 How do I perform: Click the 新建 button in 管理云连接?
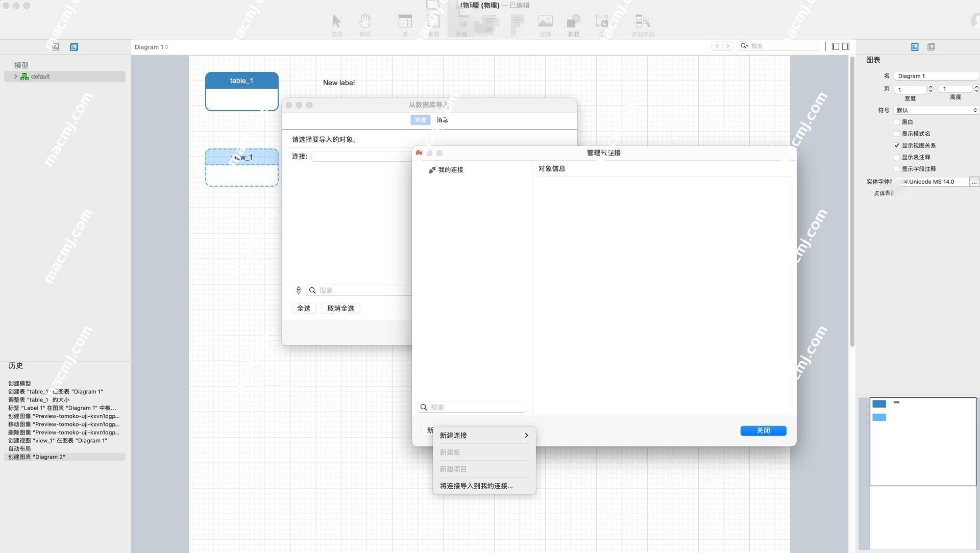(429, 431)
